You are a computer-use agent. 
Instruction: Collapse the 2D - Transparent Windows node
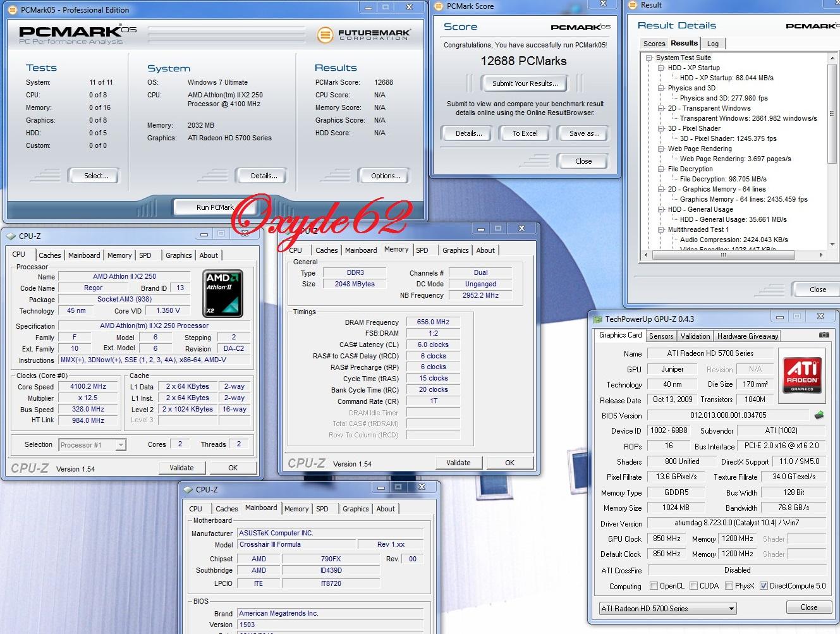tap(661, 108)
